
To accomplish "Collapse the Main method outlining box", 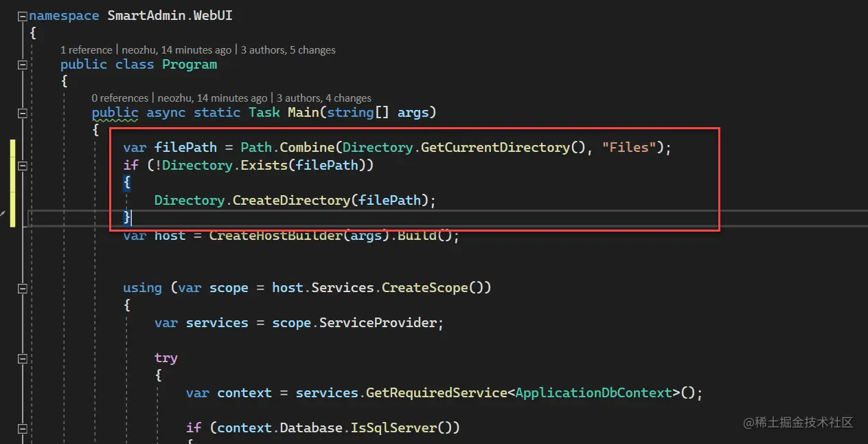I will [23, 113].
